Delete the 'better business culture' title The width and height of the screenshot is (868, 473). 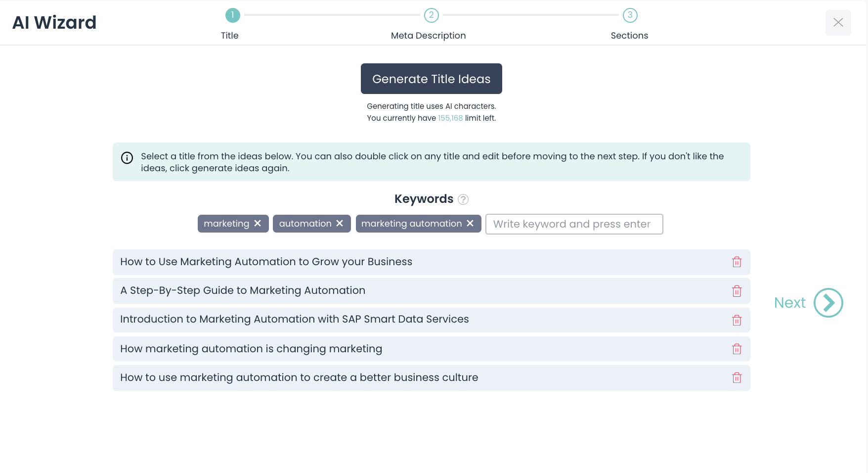click(737, 378)
